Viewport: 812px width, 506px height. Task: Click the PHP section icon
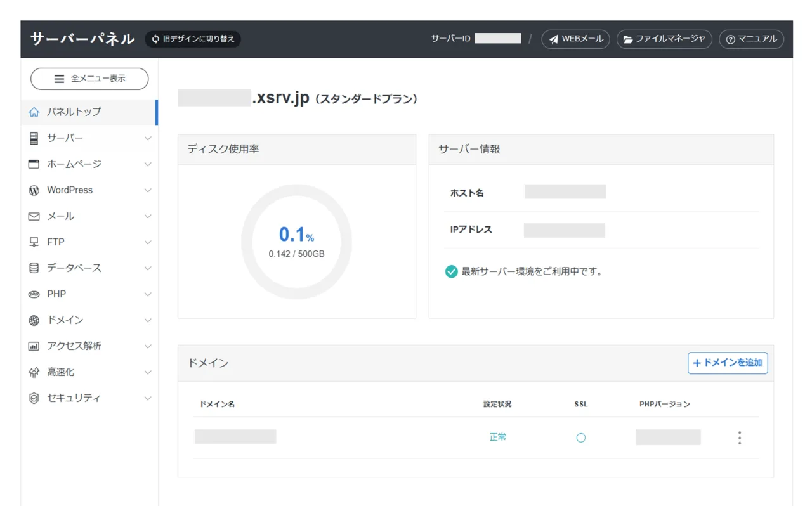[32, 294]
